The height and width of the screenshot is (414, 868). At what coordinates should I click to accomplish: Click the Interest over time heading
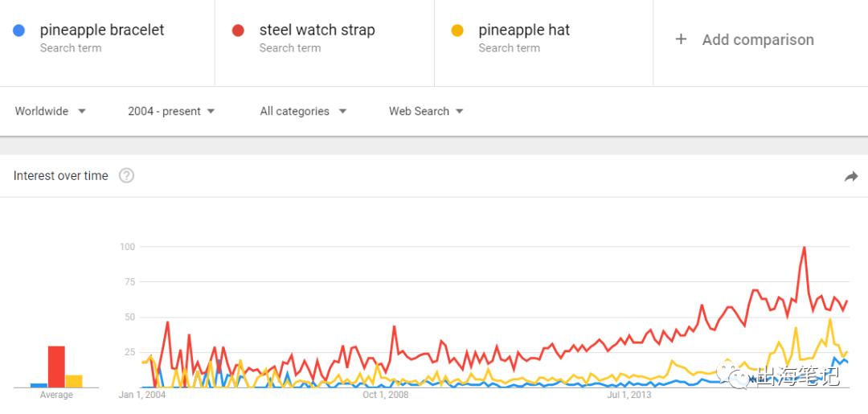61,176
